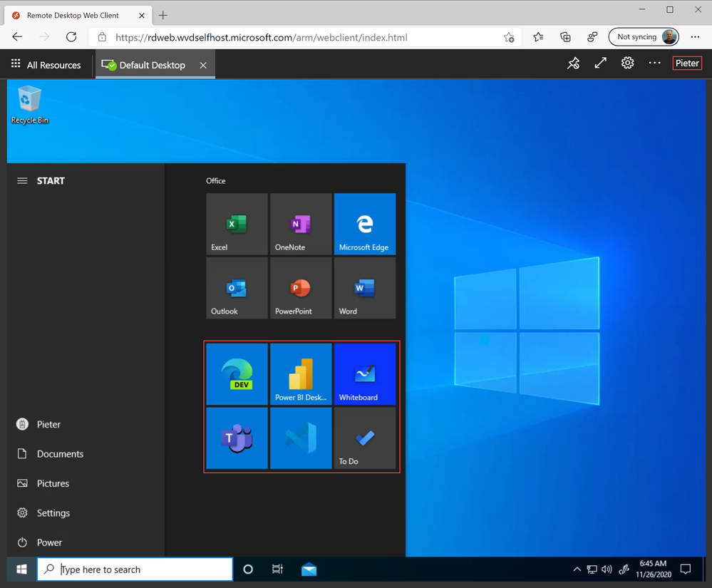Launch OneNote from Start menu

click(301, 224)
